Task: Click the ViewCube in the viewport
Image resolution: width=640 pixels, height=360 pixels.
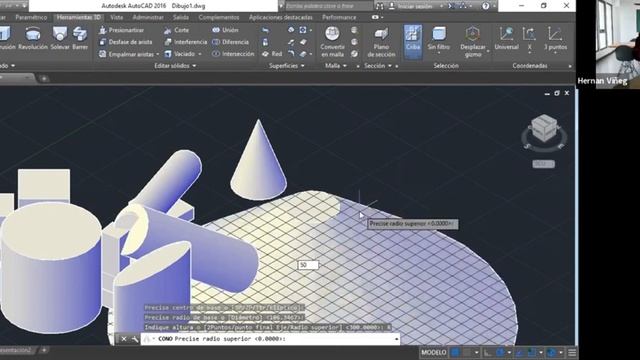Action: click(x=544, y=129)
